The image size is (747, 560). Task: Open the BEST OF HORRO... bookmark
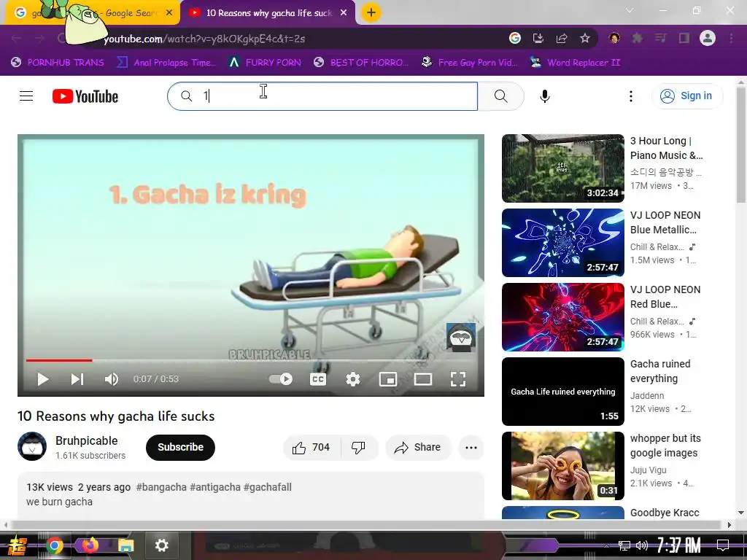click(x=361, y=63)
